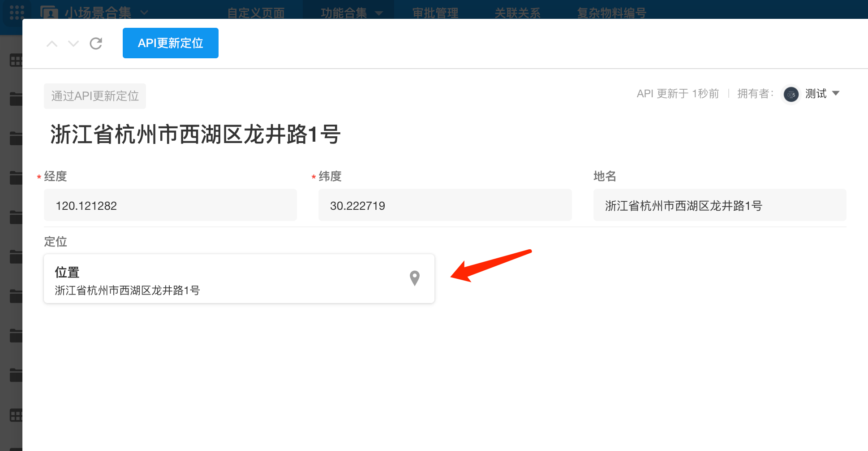Switch to the 复杂物料编号 tab
This screenshot has height=451, width=868.
[x=611, y=13]
